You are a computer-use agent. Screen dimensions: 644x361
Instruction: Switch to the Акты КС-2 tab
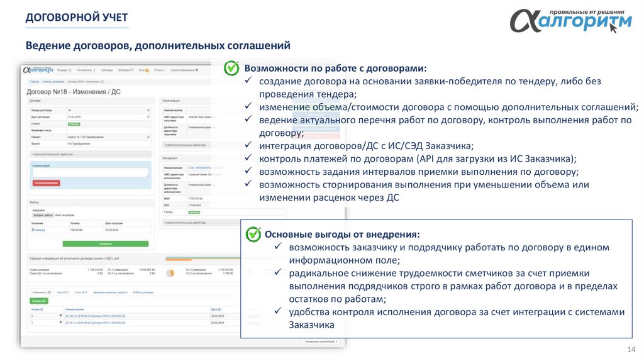click(x=64, y=292)
